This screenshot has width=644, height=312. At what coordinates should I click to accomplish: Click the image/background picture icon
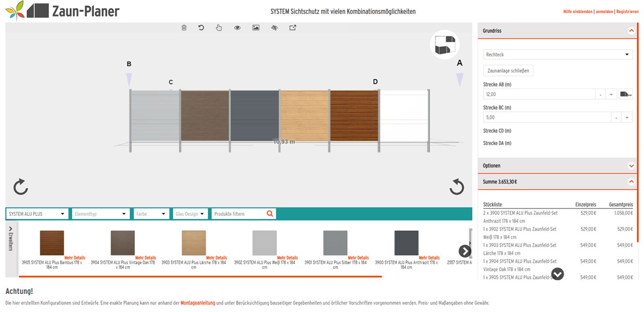(256, 28)
